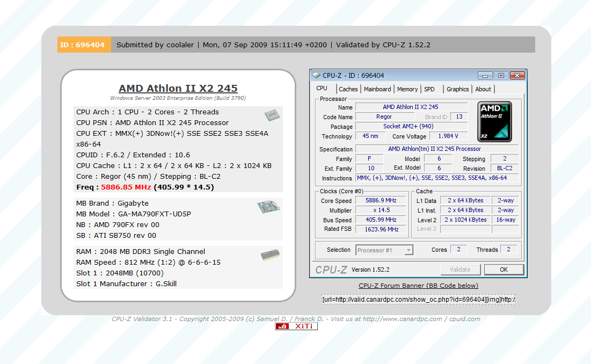The image size is (591, 364).
Task: Click the Multiplier value x 14.5
Action: tap(381, 210)
